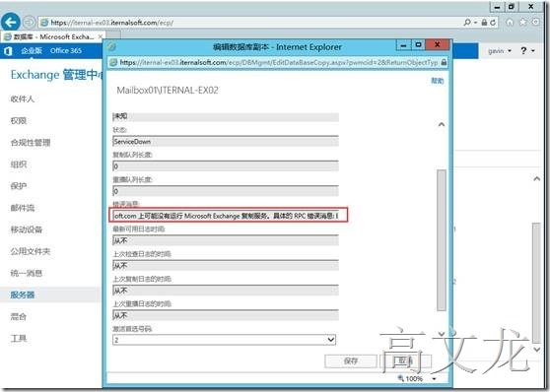This screenshot has height=392, width=550.
Task: Click the 最新可用日志时间 field
Action: [226, 241]
